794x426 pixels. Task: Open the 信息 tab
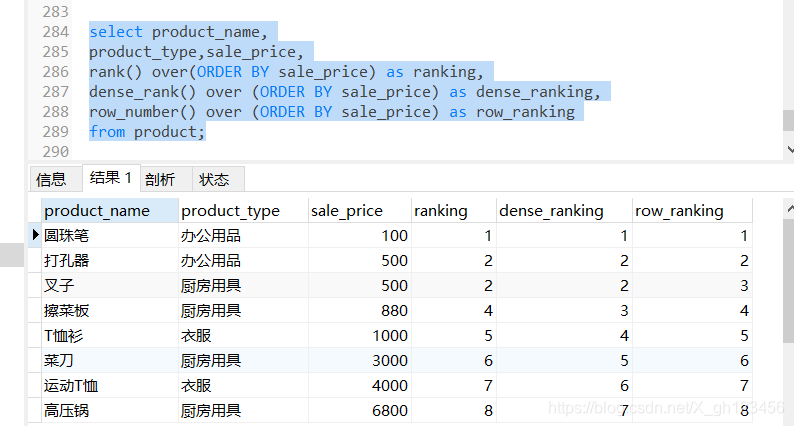[55, 179]
